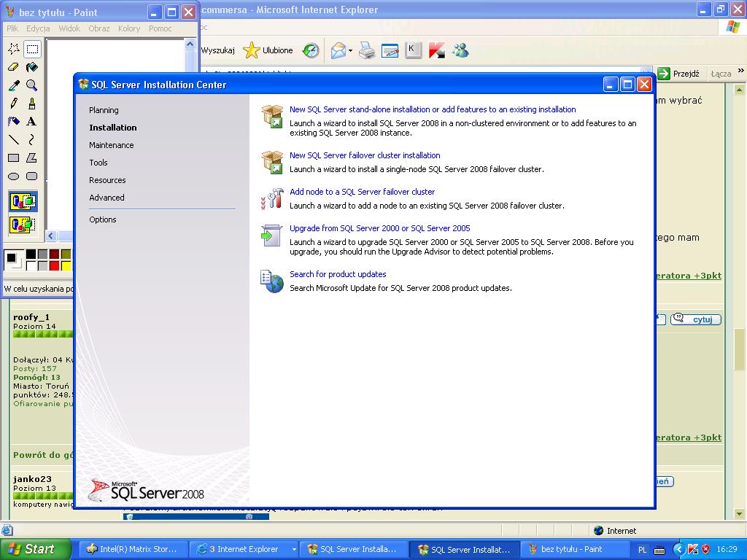Open the Widok menu in Paint
Viewport: 747px width, 560px height.
point(69,28)
